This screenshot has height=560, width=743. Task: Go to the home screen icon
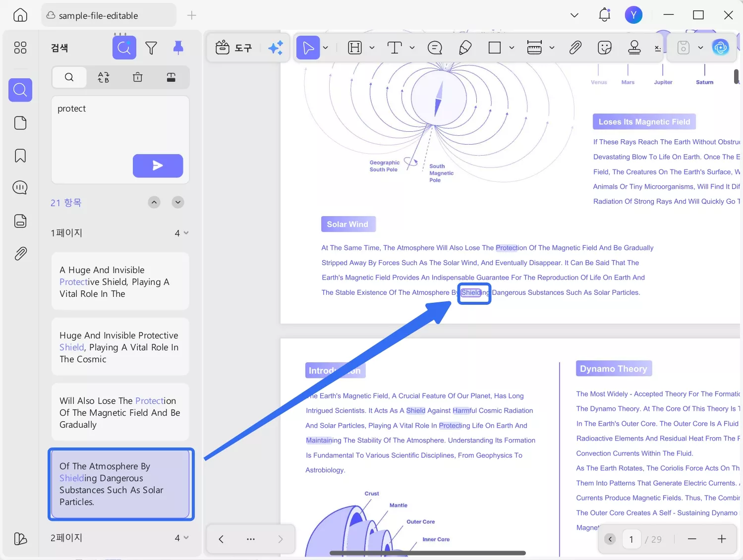pos(20,15)
